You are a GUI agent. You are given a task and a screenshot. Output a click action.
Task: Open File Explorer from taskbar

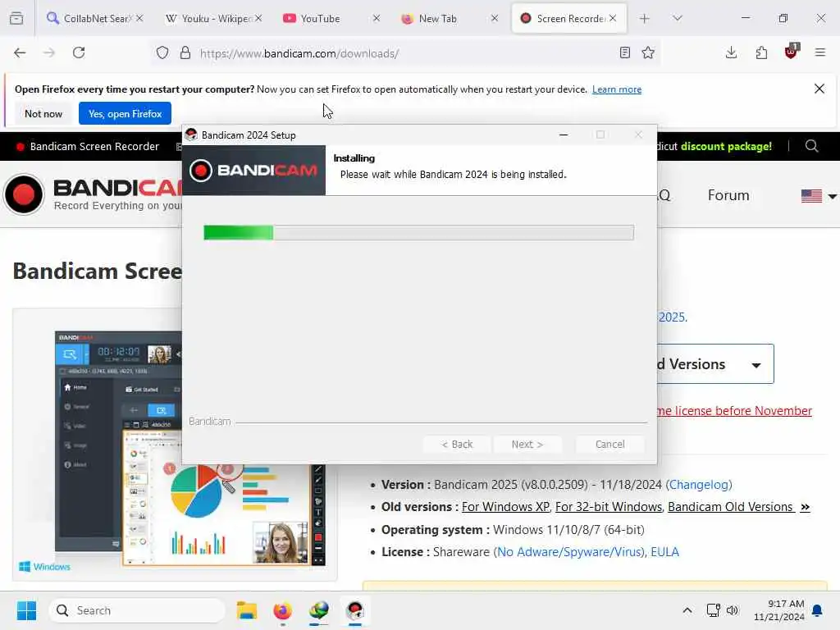point(247,610)
